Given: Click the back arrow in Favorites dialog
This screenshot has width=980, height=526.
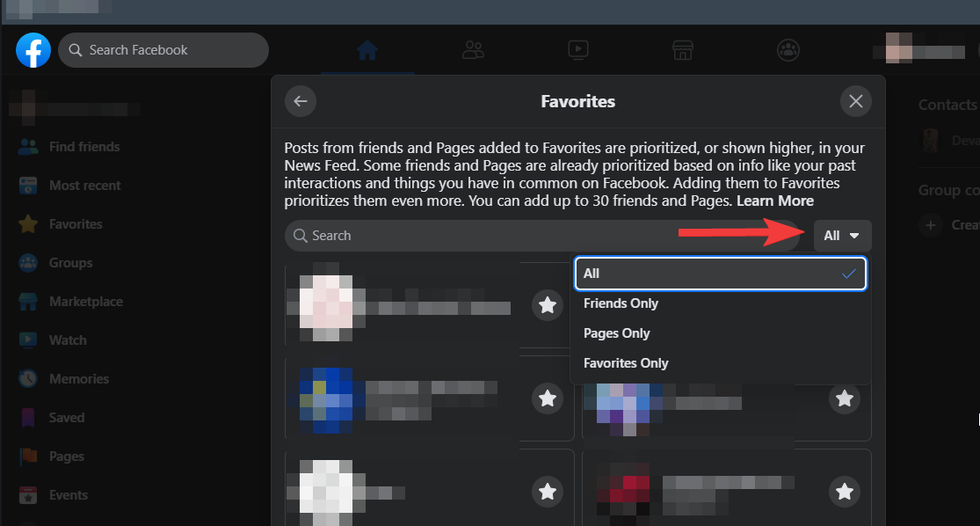Looking at the screenshot, I should point(301,101).
